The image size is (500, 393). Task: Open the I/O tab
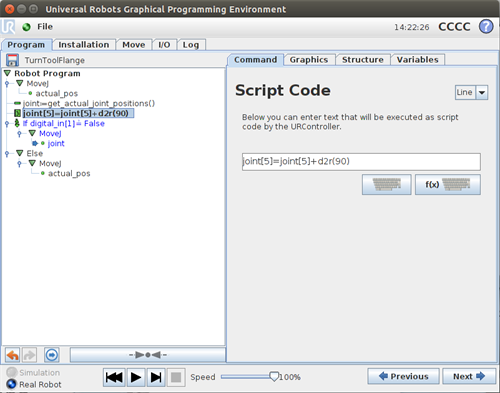pos(164,45)
